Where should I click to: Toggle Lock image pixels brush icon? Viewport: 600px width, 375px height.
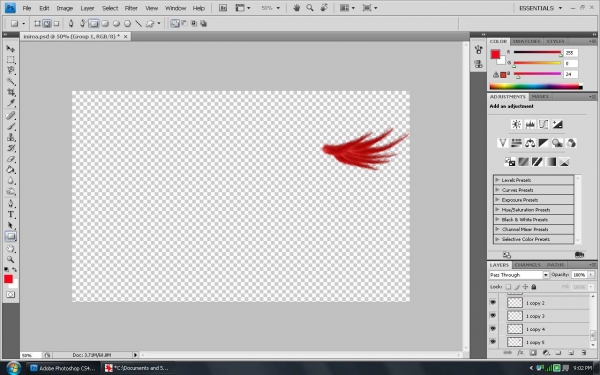click(x=517, y=287)
